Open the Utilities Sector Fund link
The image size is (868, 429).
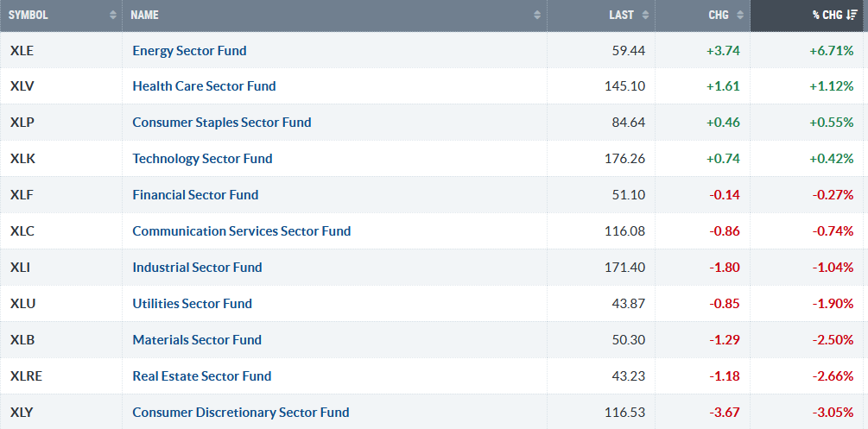[192, 303]
